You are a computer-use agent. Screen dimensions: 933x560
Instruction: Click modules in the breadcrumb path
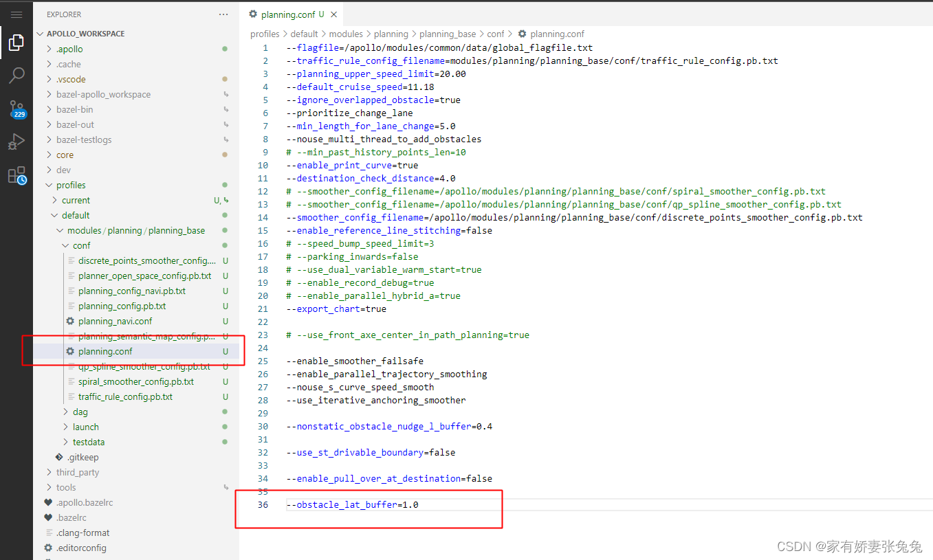[346, 34]
